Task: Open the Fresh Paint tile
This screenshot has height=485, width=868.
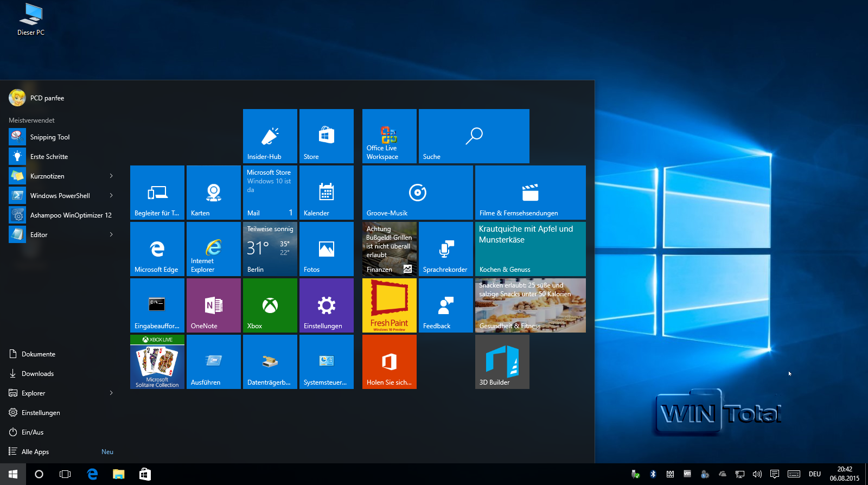Action: (389, 305)
